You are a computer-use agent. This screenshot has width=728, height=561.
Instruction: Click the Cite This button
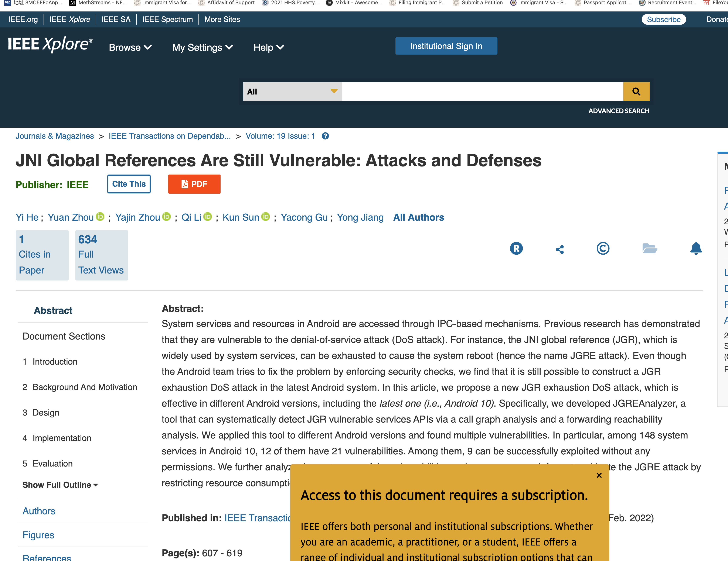129,184
